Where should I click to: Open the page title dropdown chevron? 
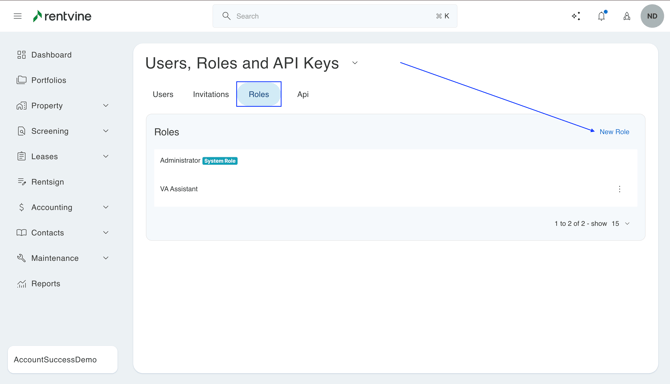[x=355, y=63]
